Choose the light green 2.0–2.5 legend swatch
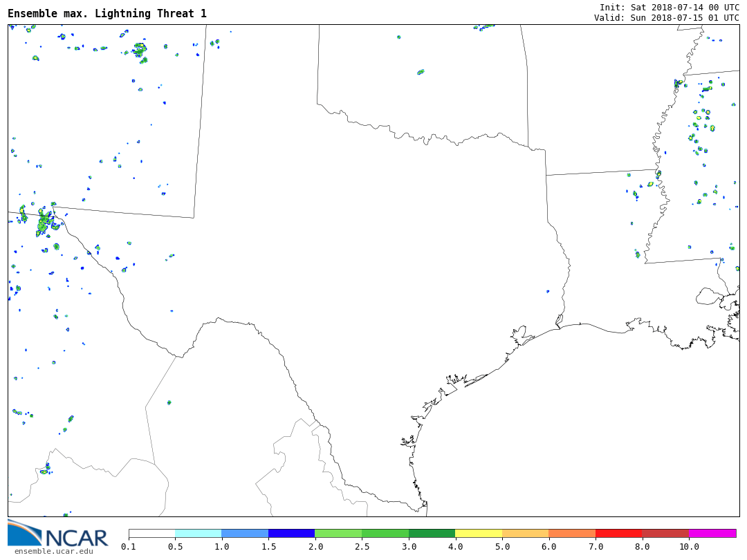 338,534
